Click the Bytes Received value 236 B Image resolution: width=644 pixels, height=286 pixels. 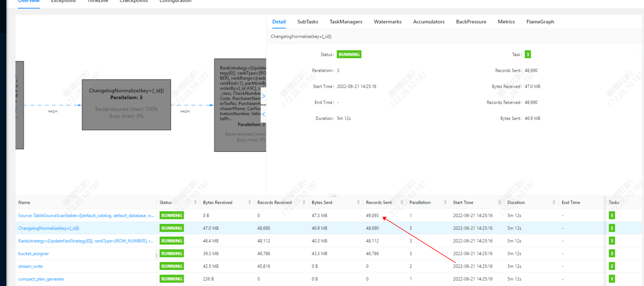tap(208, 279)
